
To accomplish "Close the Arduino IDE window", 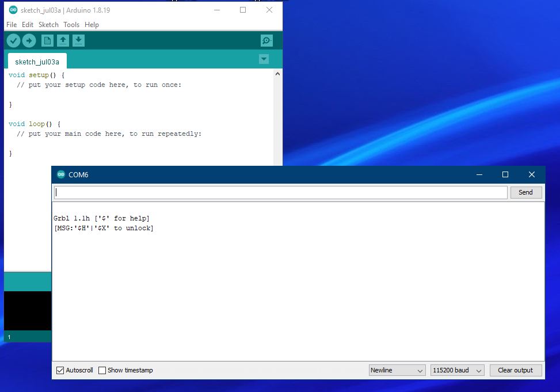I will pos(269,10).
